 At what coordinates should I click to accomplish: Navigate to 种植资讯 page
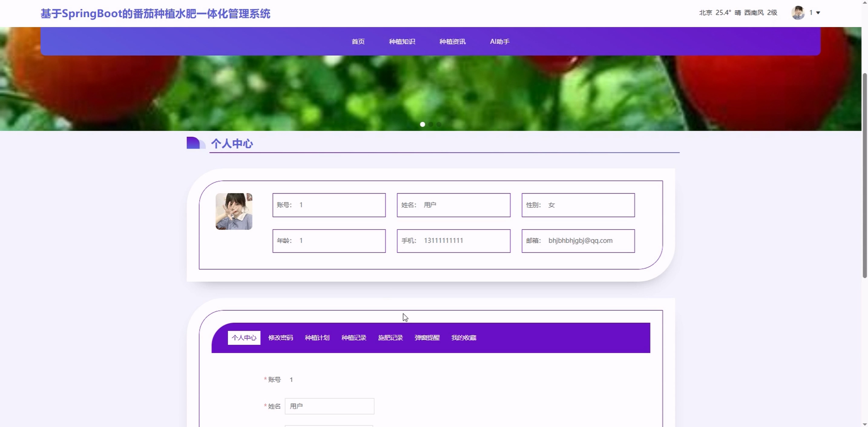[452, 41]
